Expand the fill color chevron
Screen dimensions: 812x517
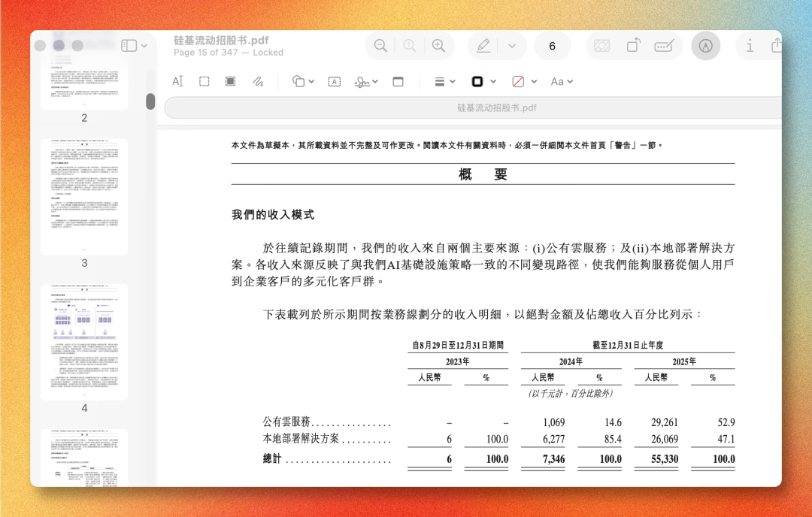(534, 81)
